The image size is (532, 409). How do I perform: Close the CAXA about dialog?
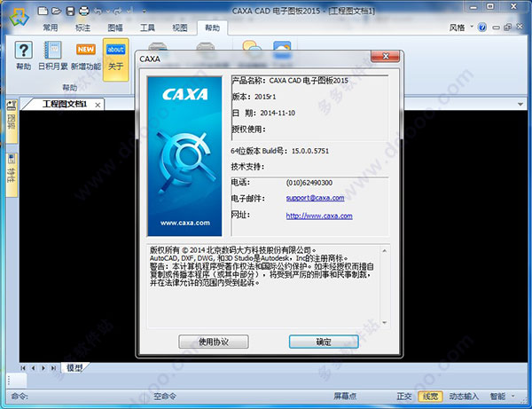386,57
